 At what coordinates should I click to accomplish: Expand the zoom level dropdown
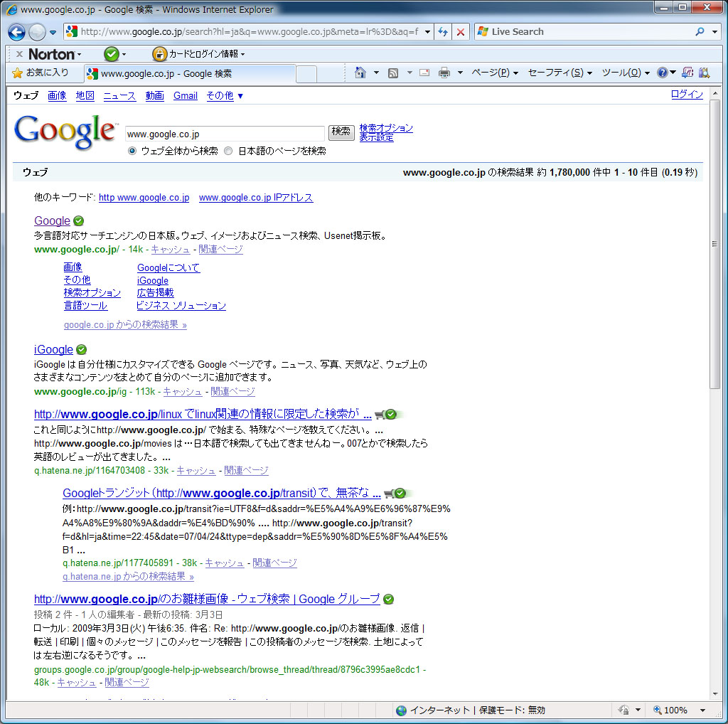702,710
